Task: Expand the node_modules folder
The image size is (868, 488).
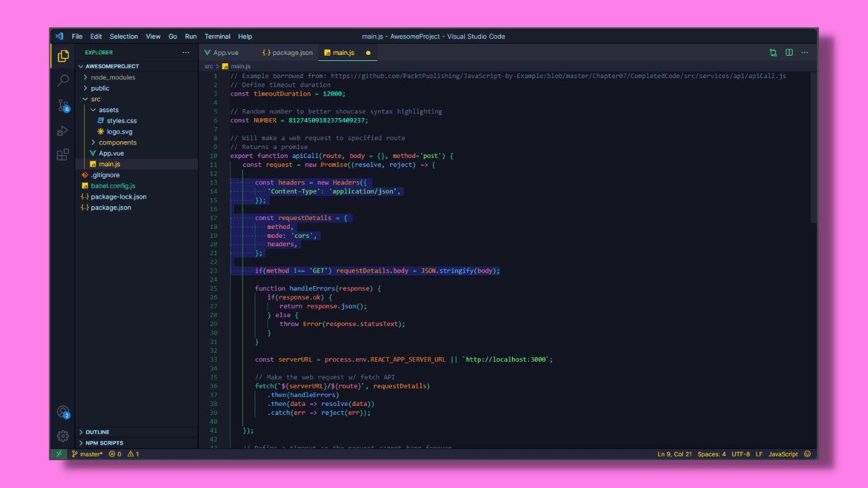Action: tap(113, 77)
